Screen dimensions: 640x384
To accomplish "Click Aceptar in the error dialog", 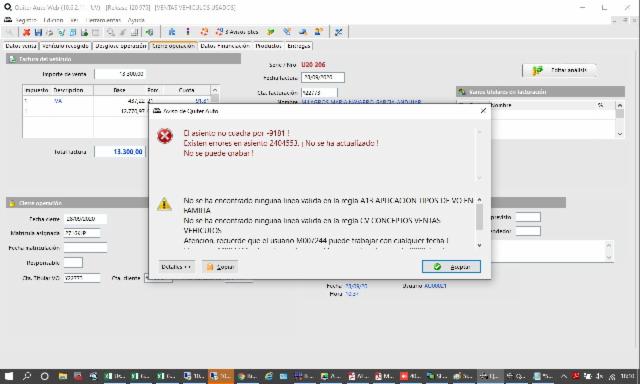I will (x=451, y=267).
